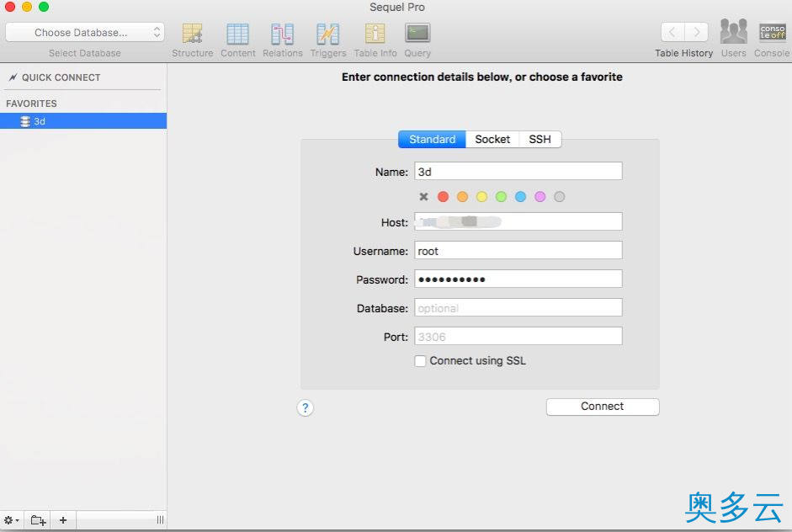Viewport: 792px width, 532px height.
Task: Go forward in Table History
Action: click(x=697, y=32)
